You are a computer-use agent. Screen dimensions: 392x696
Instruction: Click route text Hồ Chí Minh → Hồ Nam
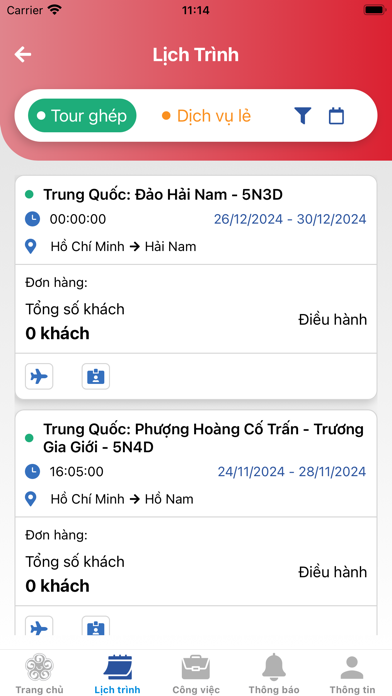click(122, 499)
